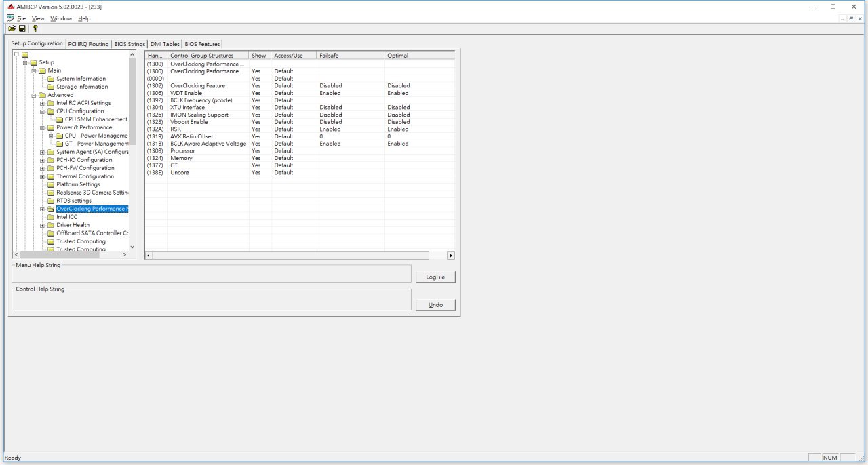Switch to the BIOS Strings tab

click(x=130, y=44)
